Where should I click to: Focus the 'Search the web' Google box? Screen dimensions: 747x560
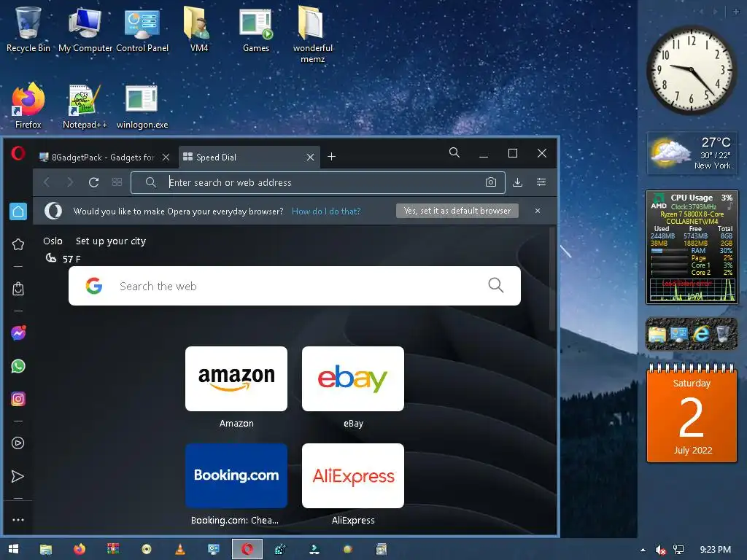[x=295, y=286]
